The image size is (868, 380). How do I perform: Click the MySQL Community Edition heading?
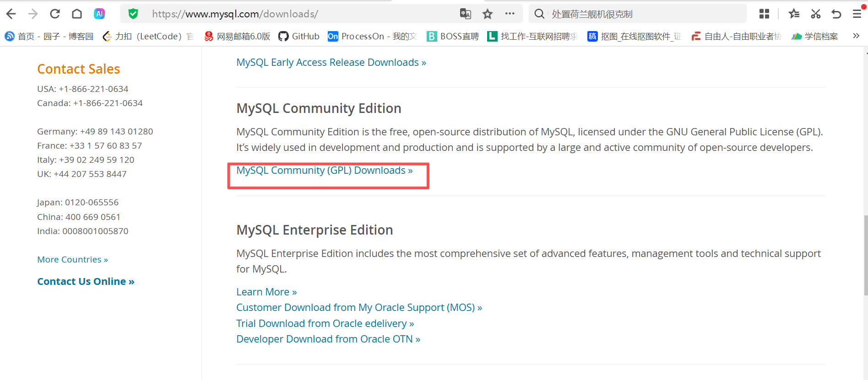coord(319,108)
